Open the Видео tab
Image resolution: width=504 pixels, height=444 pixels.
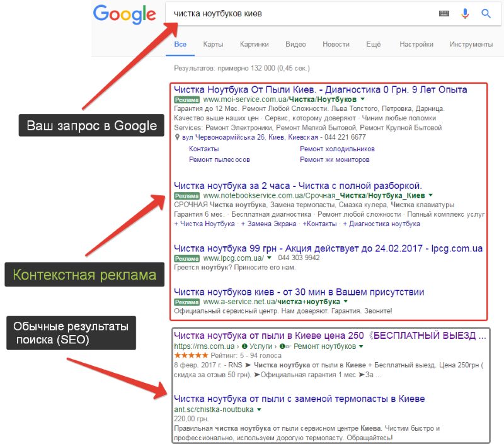pos(295,44)
